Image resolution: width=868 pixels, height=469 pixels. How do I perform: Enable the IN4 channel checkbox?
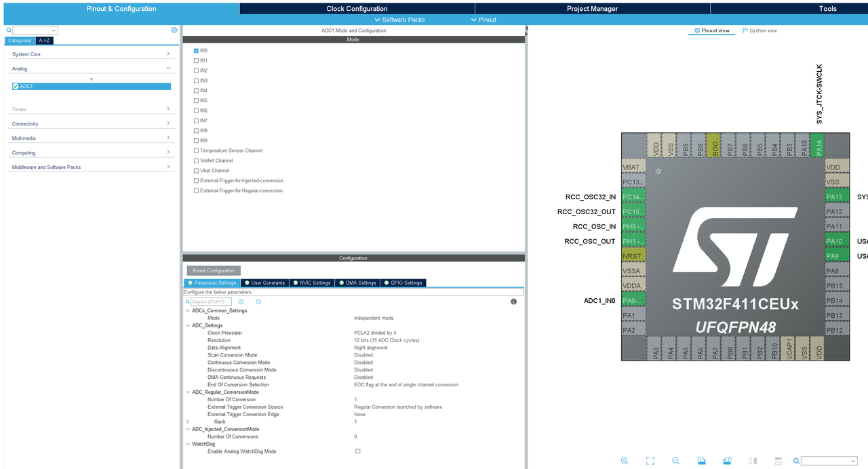[196, 90]
